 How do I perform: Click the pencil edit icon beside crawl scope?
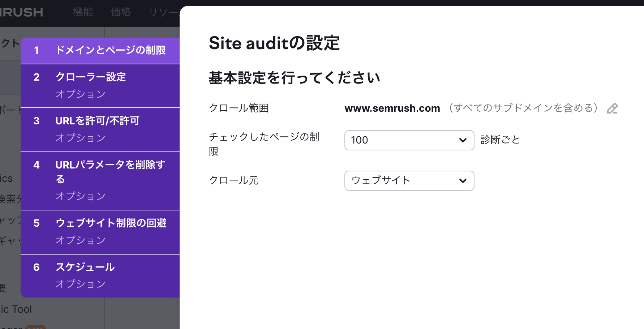pos(612,108)
